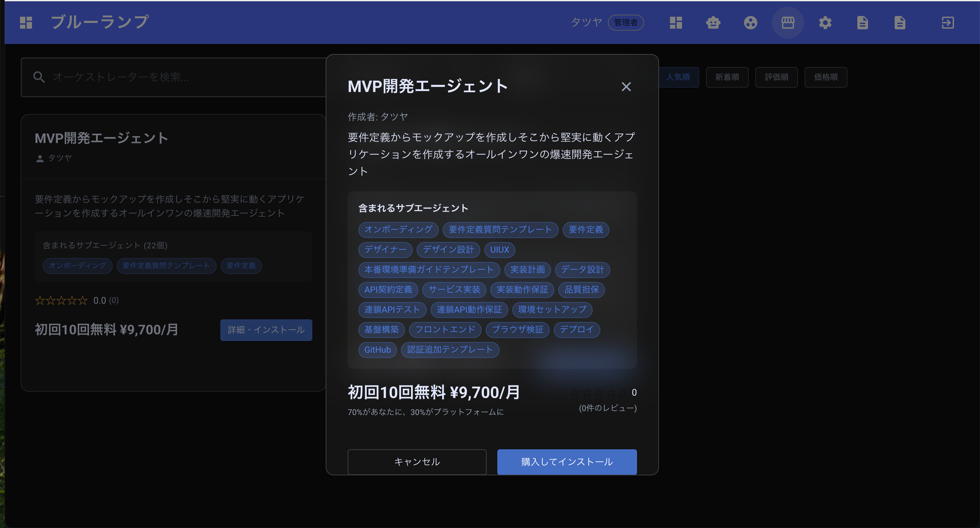Open the orchestrator hub icon
Screen dimensions: 980x528
[751, 23]
